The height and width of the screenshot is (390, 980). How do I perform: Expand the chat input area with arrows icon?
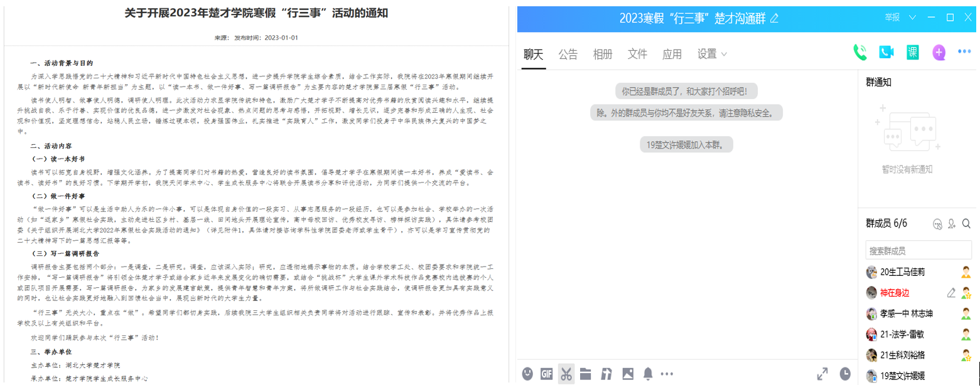pyautogui.click(x=822, y=374)
